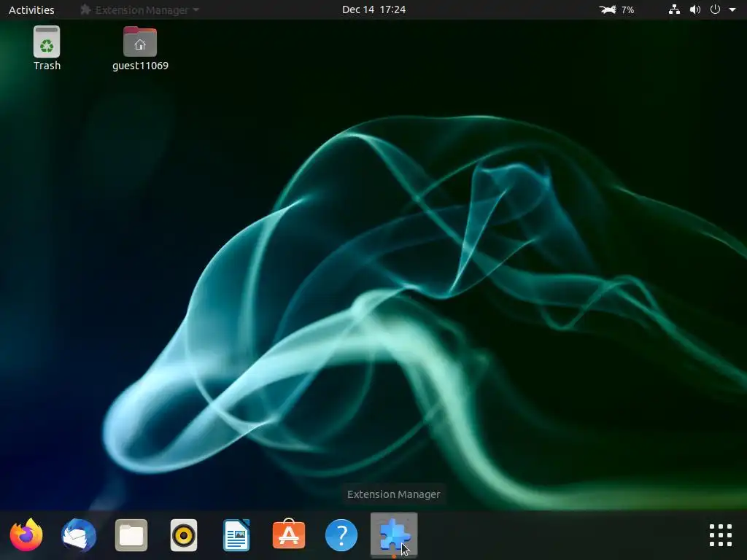This screenshot has height=560, width=747.
Task: Open LibreOffice Writer from the dock
Action: (236, 534)
